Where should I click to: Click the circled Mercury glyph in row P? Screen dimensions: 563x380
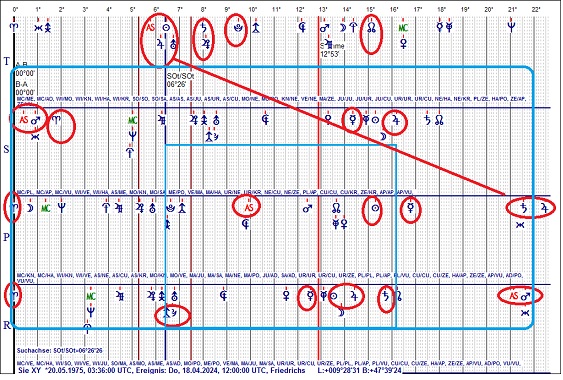[x=410, y=208]
